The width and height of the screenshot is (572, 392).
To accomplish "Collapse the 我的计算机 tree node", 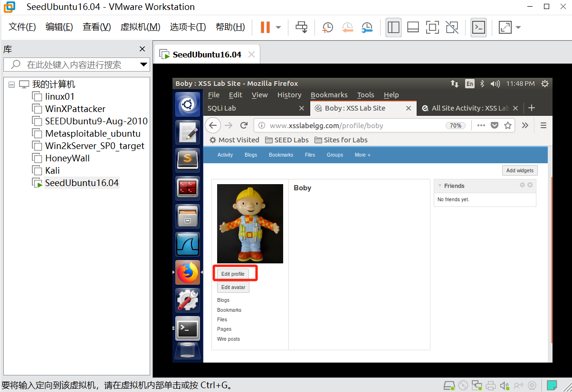I will (x=12, y=84).
